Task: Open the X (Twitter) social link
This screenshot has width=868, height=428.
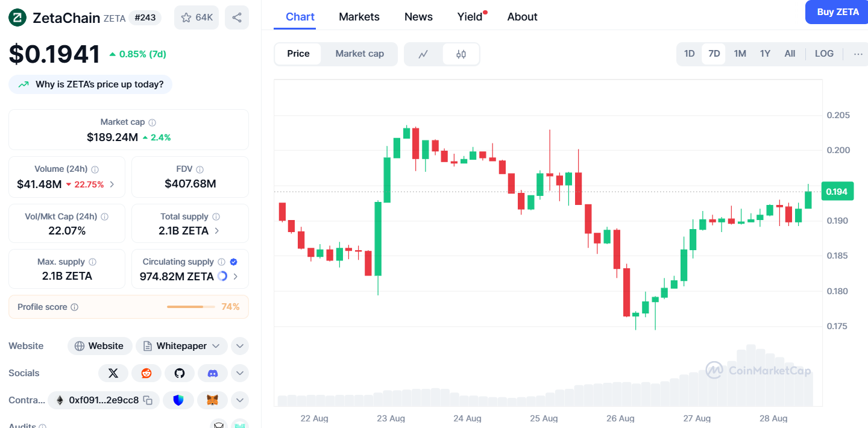Action: [x=113, y=373]
